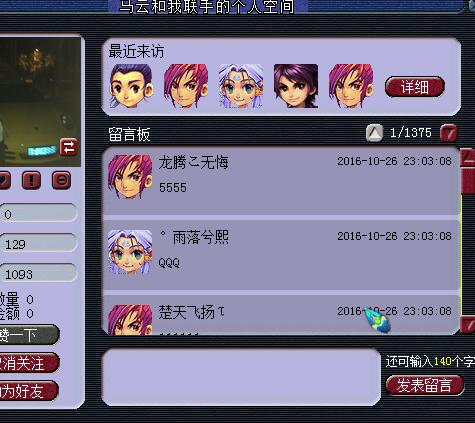Click the red minus block icon

(62, 180)
